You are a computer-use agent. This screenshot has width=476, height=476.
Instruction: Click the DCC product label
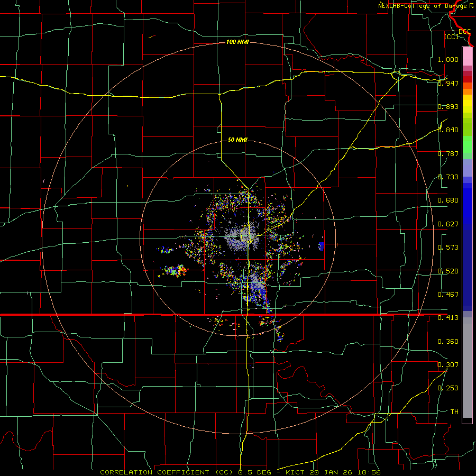click(x=464, y=32)
